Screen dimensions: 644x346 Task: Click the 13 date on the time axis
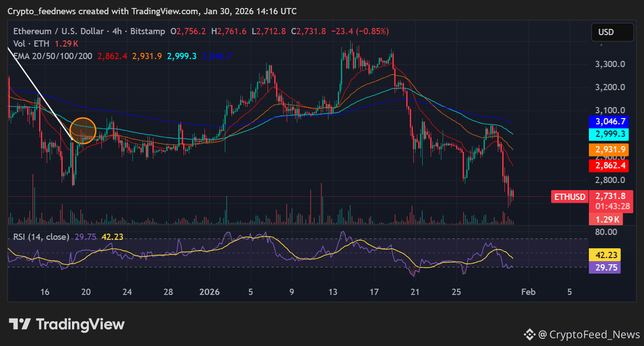[333, 292]
